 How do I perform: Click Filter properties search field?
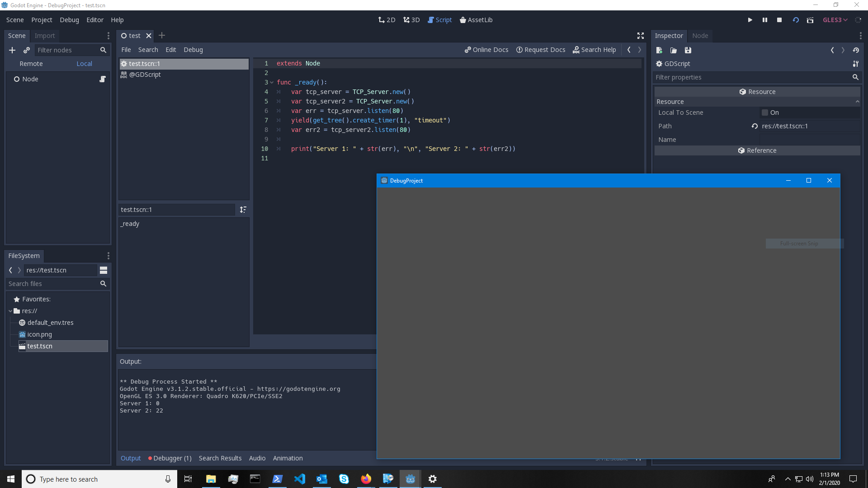[757, 77]
